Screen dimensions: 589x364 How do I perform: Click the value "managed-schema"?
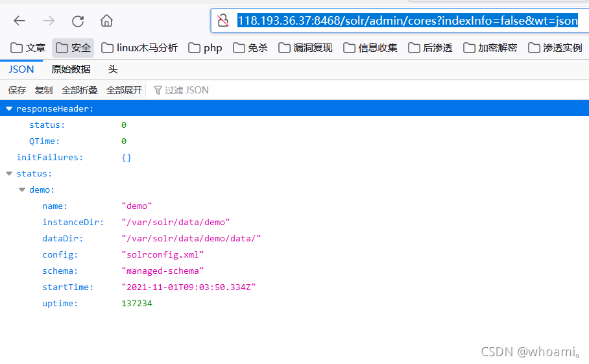tap(163, 271)
